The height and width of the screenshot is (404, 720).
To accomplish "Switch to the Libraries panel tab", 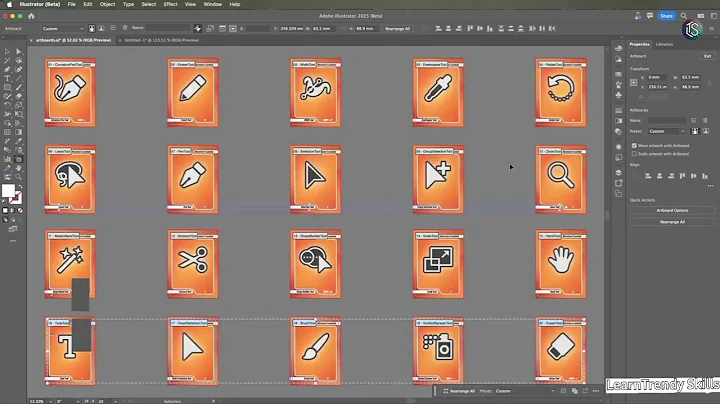I will point(664,45).
